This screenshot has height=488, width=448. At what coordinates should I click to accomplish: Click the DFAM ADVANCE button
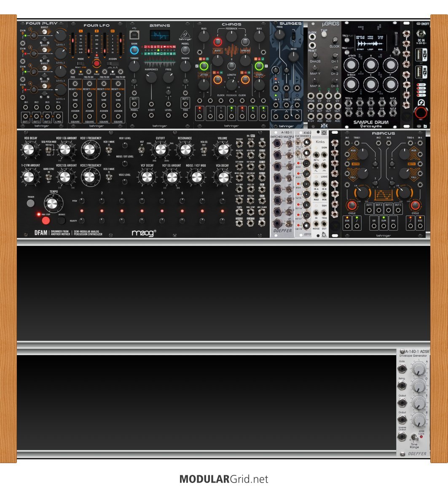tap(62, 221)
